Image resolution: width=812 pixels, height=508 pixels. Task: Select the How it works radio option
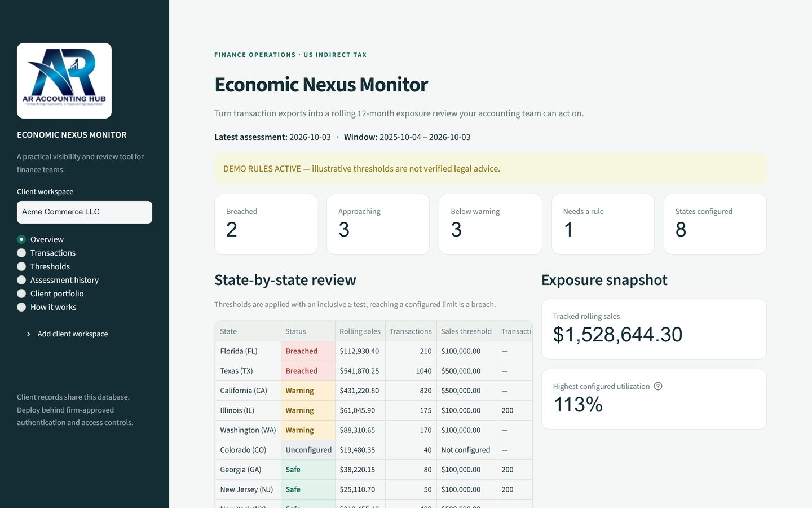tap(21, 307)
